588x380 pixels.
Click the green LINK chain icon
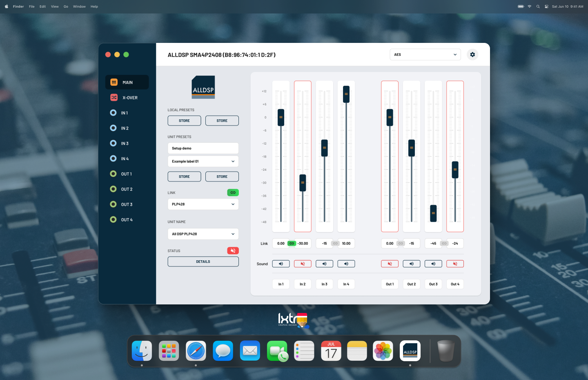(233, 192)
